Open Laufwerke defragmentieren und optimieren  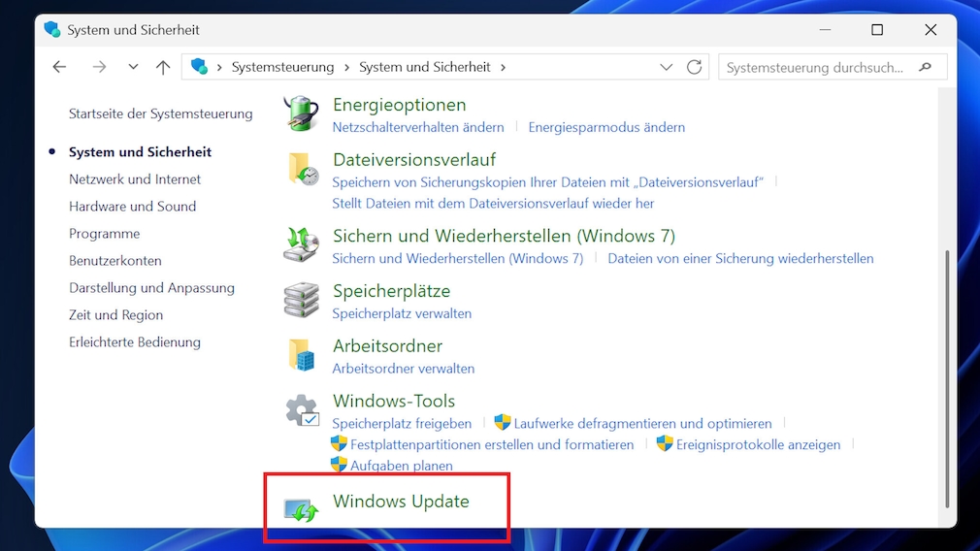coord(642,423)
